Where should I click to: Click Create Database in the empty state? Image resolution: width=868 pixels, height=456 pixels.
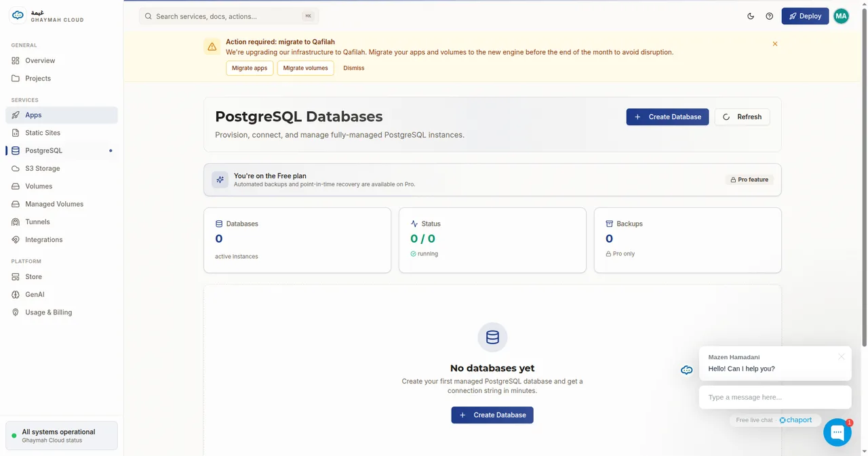point(492,415)
